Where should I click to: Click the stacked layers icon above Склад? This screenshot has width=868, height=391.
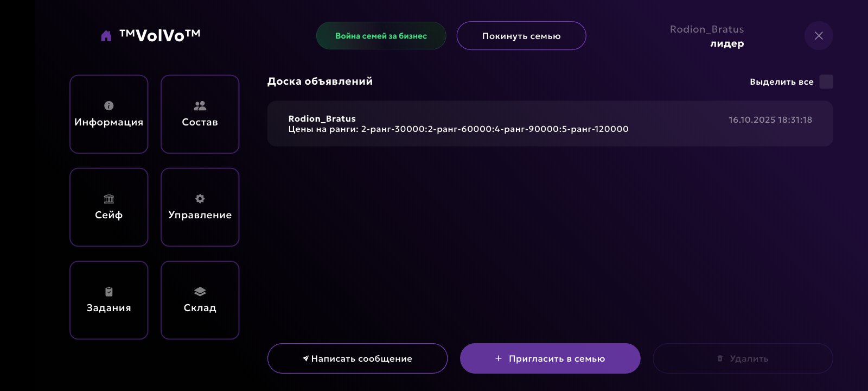[x=200, y=292]
